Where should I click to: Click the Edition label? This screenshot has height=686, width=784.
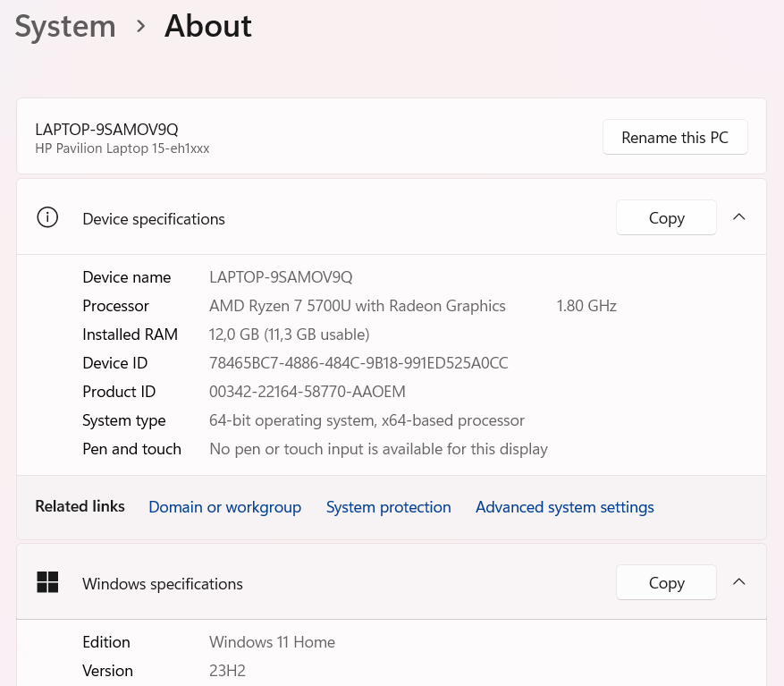[x=106, y=642]
